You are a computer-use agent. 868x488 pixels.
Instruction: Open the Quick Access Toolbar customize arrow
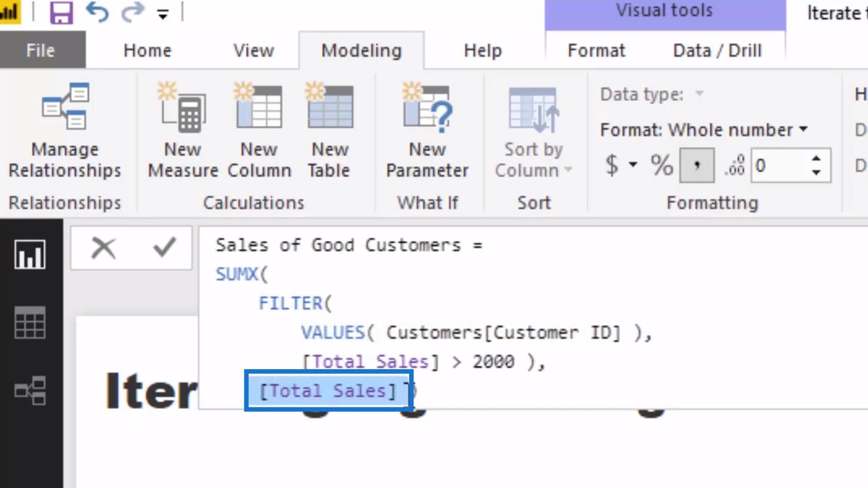point(163,14)
